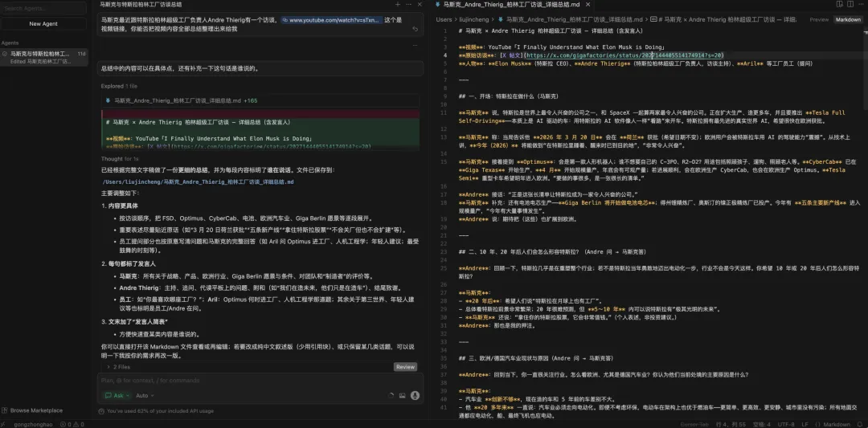
Task: Click the download arrow icon beside diff filename
Action: pyautogui.click(x=108, y=100)
